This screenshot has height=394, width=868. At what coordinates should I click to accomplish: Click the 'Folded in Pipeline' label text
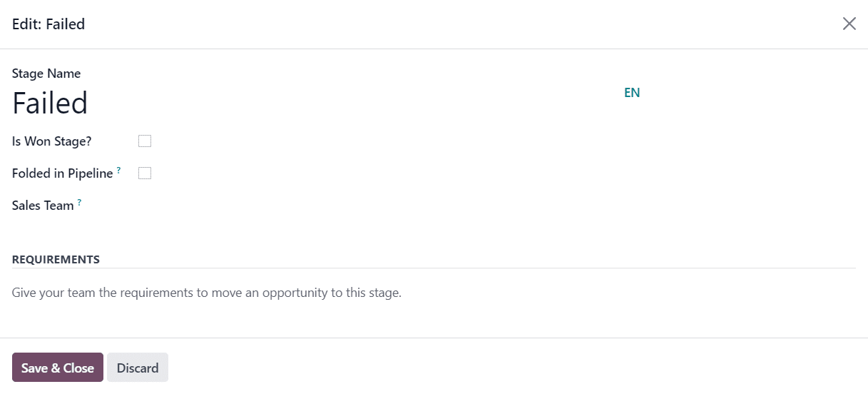(63, 173)
